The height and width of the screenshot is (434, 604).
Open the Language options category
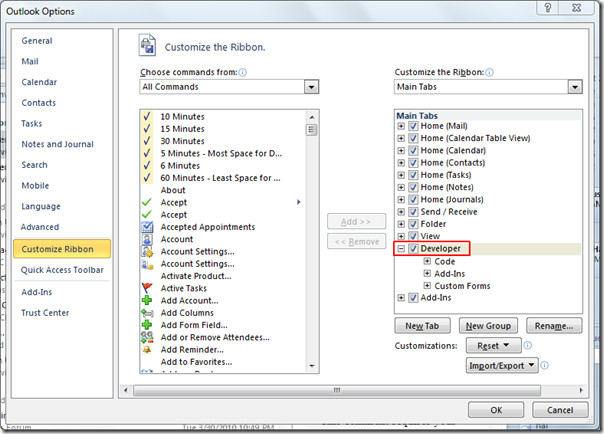pos(41,206)
